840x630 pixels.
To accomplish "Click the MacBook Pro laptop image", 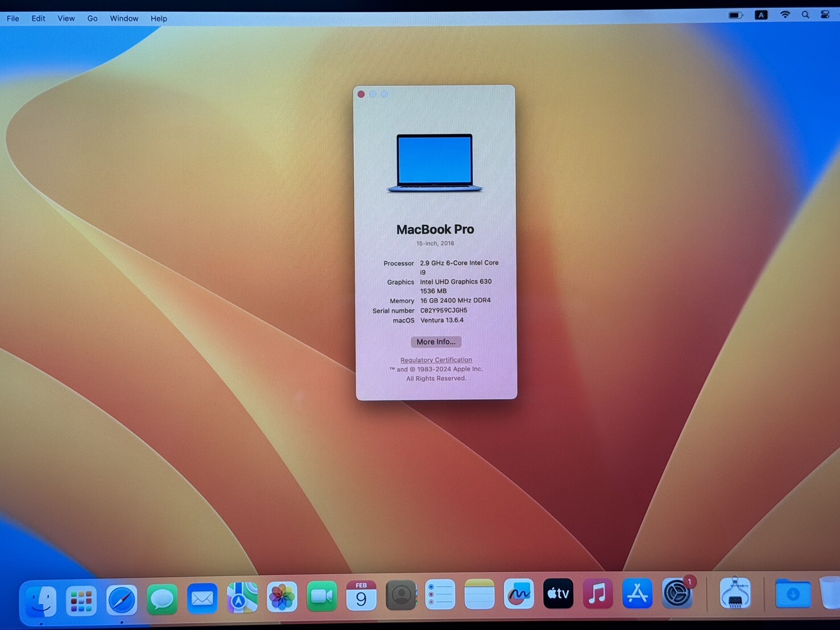I will (x=435, y=163).
